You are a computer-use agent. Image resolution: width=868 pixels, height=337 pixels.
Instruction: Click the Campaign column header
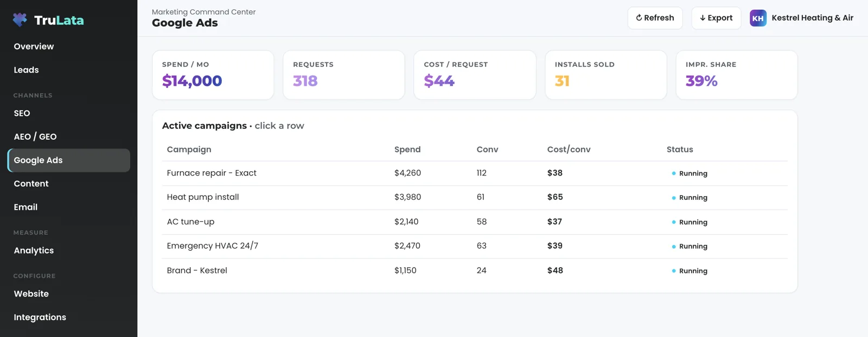coord(189,150)
